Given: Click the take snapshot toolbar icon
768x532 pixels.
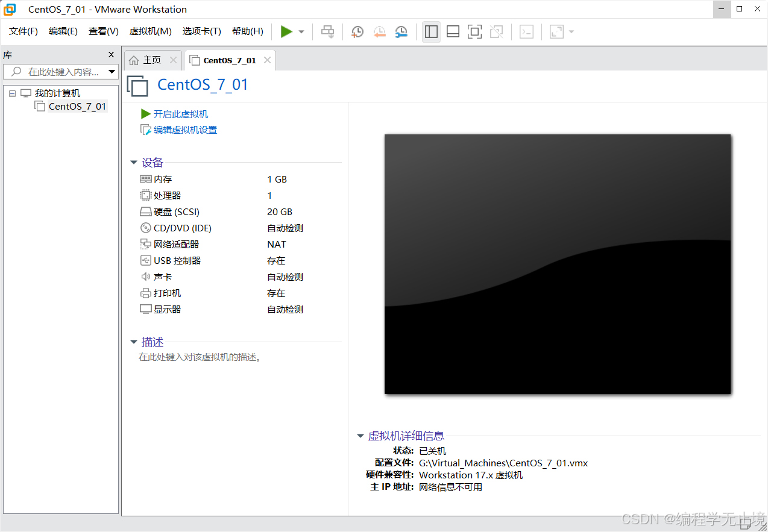Looking at the screenshot, I should 357,32.
